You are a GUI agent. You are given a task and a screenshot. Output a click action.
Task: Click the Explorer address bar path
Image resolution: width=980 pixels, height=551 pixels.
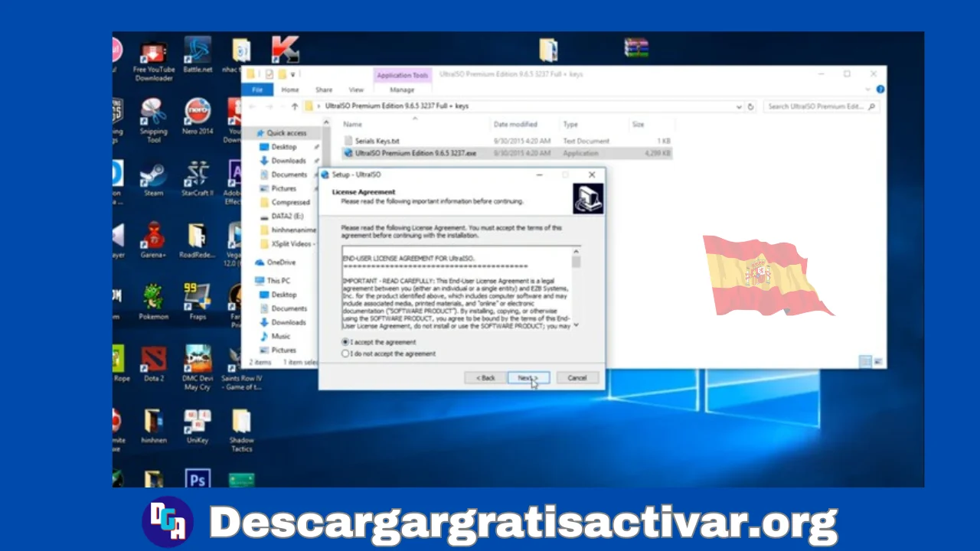pyautogui.click(x=396, y=106)
